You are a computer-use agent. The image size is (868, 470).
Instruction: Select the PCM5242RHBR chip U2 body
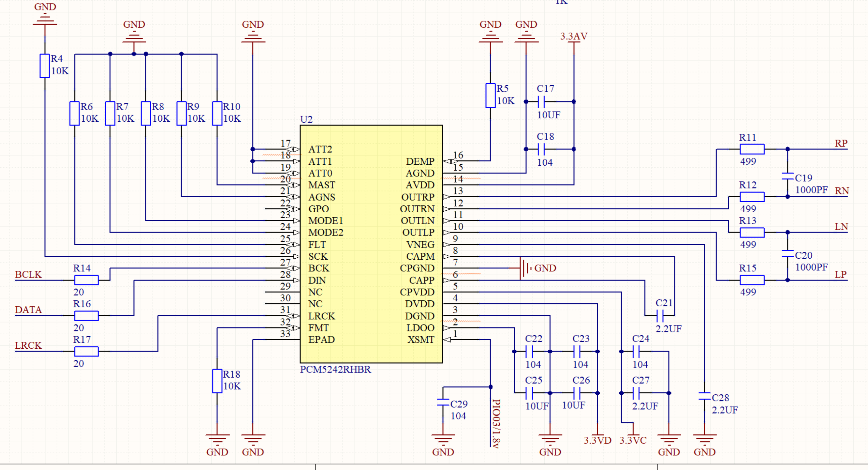point(371,244)
